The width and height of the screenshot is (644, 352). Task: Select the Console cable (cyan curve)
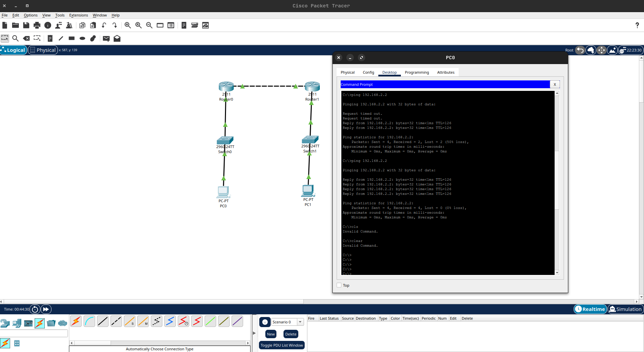click(89, 321)
